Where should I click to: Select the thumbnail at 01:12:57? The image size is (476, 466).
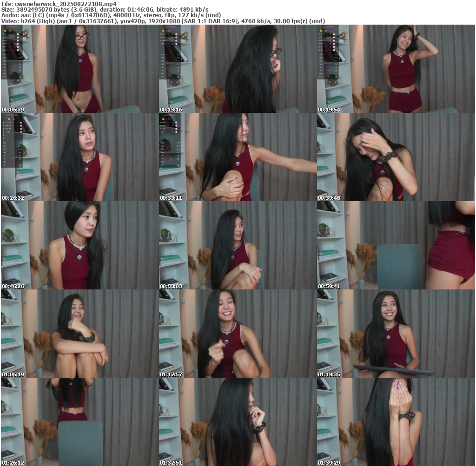click(x=238, y=334)
